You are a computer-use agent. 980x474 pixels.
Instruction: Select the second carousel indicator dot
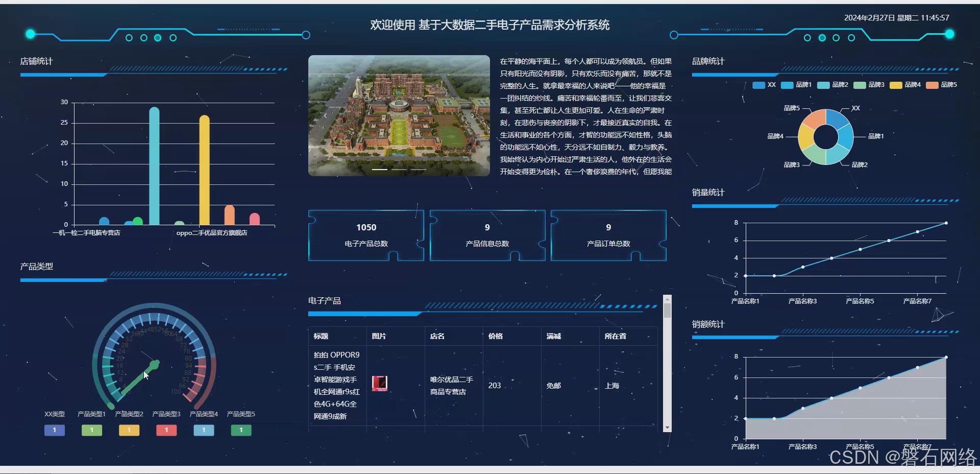tap(399, 169)
